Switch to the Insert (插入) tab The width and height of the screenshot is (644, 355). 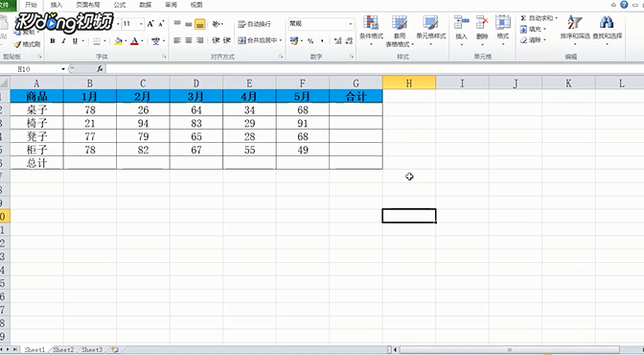tap(57, 5)
